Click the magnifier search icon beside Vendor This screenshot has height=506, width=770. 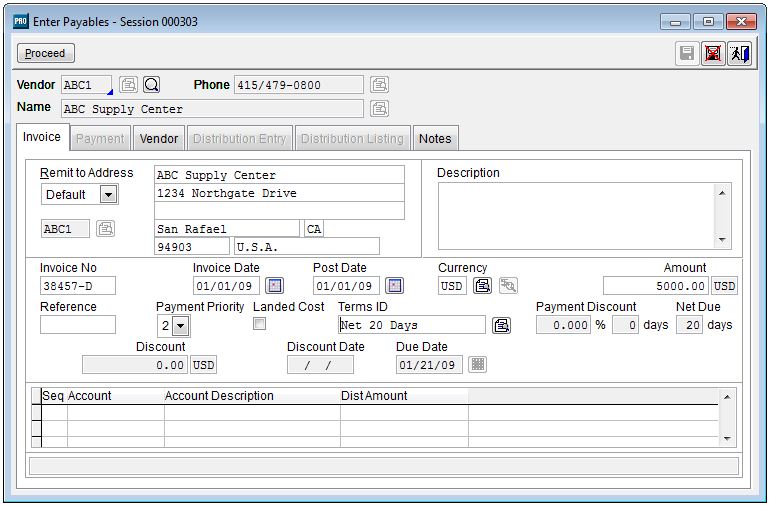tap(152, 84)
